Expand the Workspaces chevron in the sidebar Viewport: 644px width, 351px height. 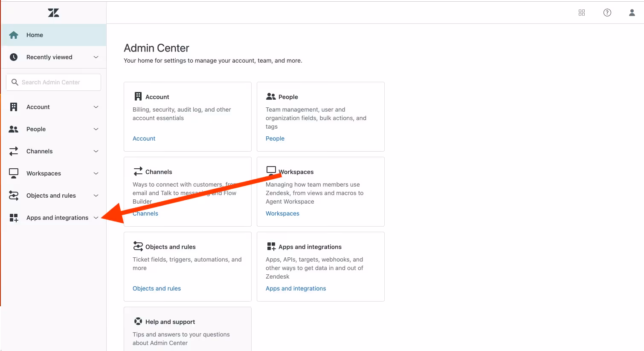(96, 173)
